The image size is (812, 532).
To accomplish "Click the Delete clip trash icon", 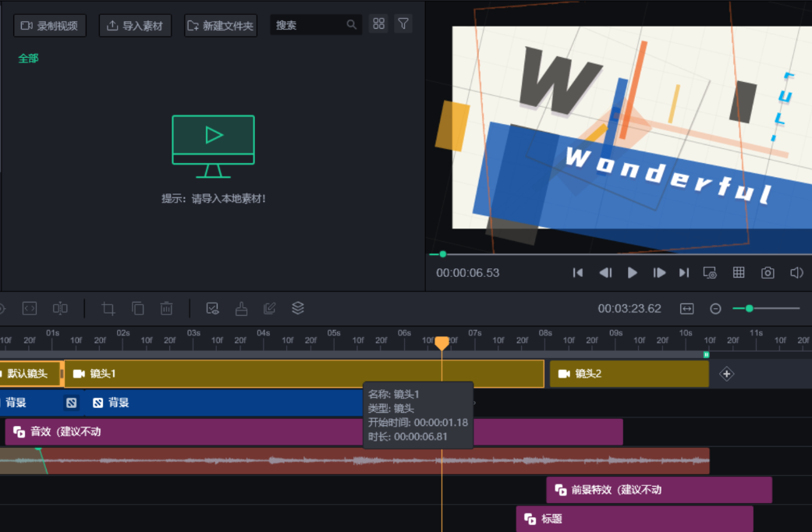I will [166, 308].
